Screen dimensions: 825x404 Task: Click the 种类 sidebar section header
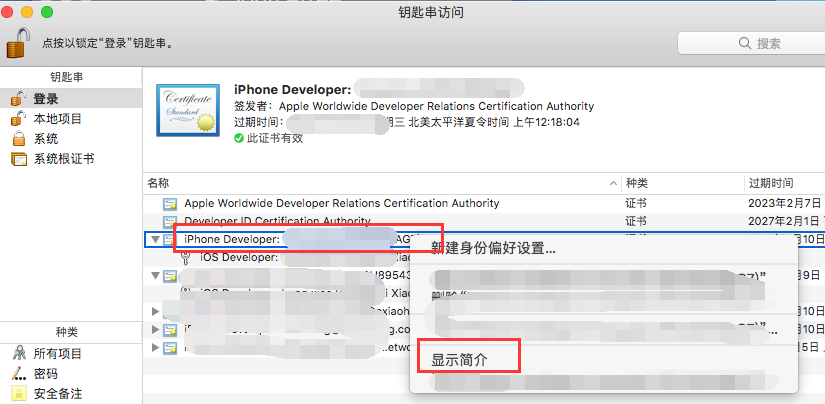click(67, 332)
